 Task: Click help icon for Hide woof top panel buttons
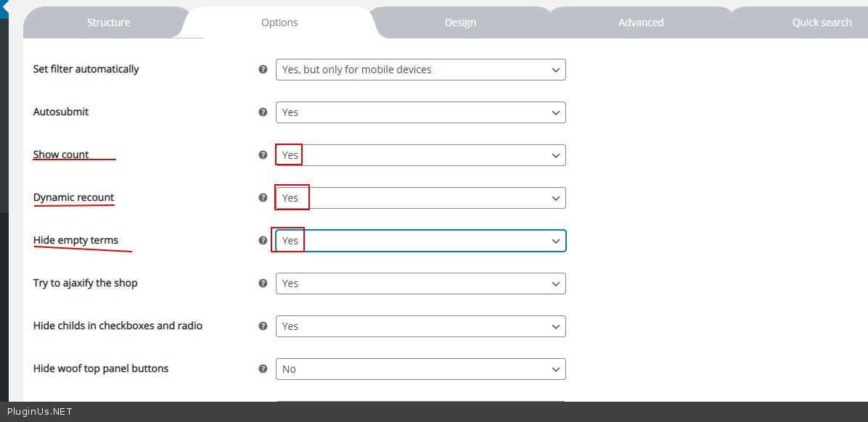click(263, 368)
